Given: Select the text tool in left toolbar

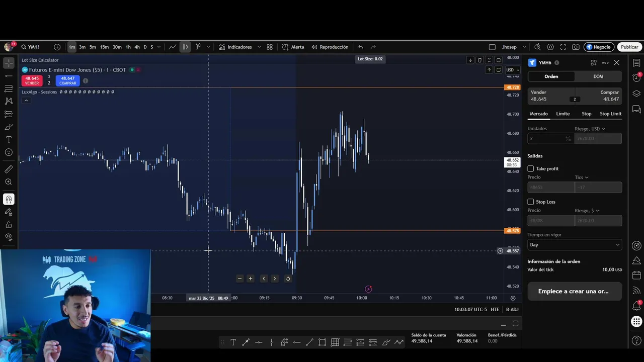Looking at the screenshot, I should [x=9, y=139].
